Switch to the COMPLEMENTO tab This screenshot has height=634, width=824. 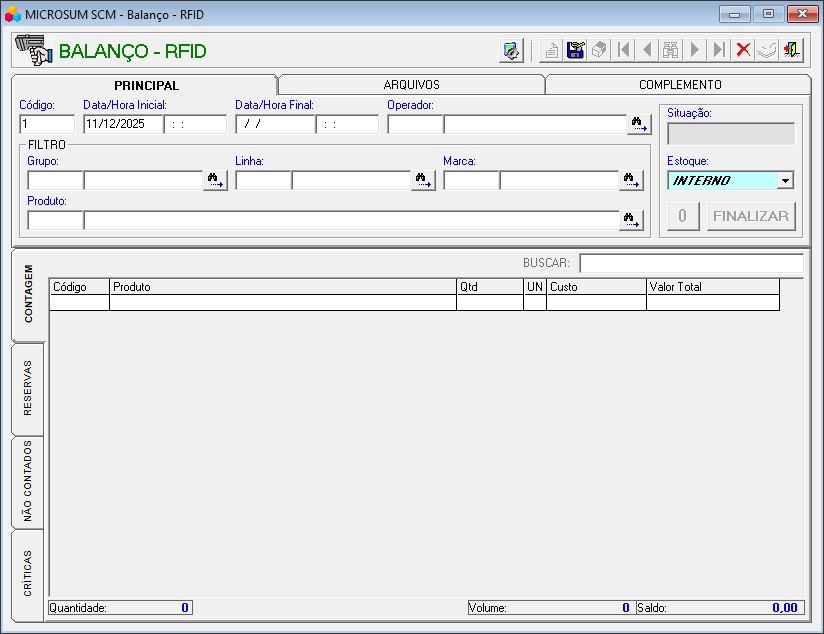[680, 85]
